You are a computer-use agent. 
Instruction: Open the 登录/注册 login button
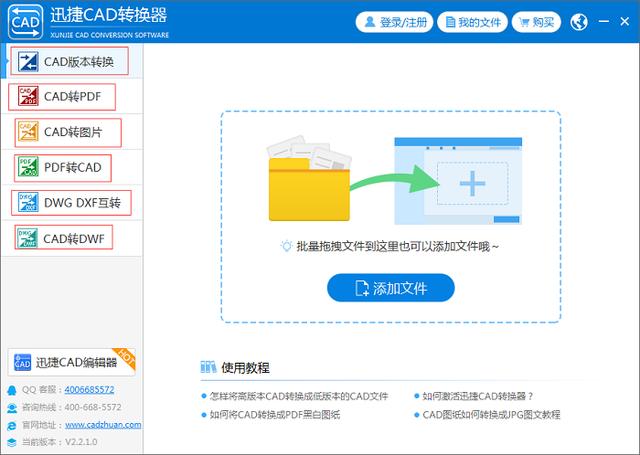coord(394,22)
